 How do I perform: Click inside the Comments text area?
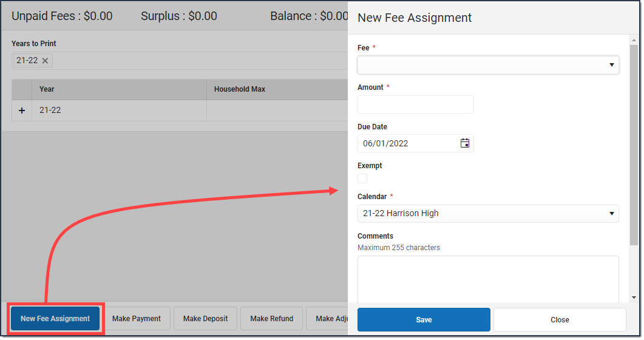pyautogui.click(x=488, y=279)
